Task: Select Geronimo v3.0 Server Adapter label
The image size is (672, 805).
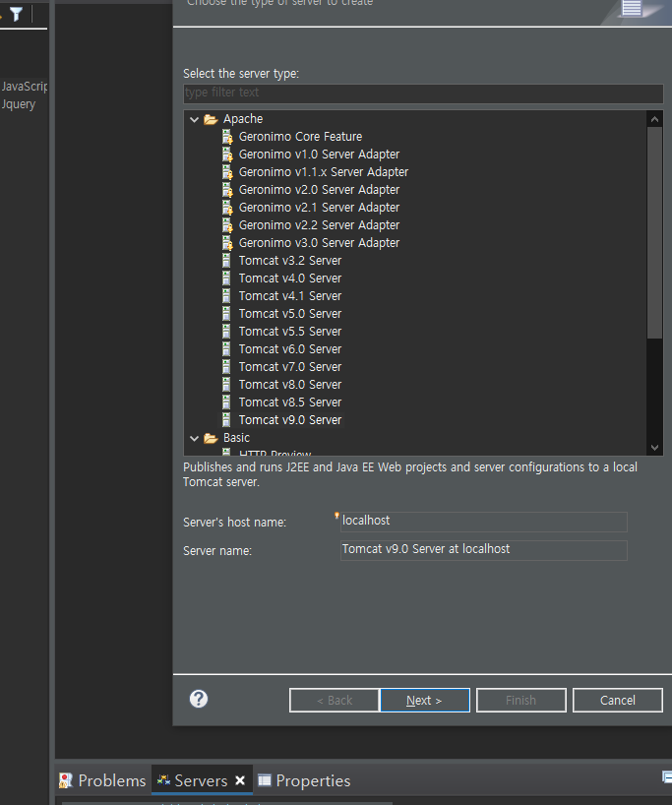Action: click(x=319, y=243)
